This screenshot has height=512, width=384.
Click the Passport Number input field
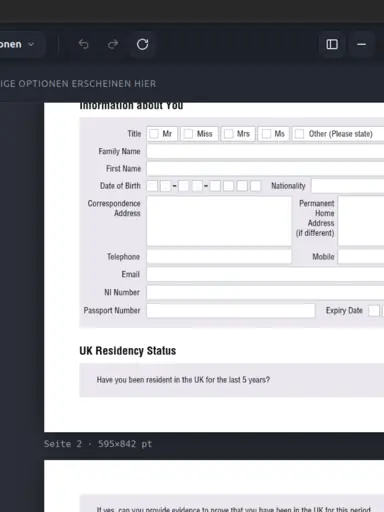(x=231, y=310)
